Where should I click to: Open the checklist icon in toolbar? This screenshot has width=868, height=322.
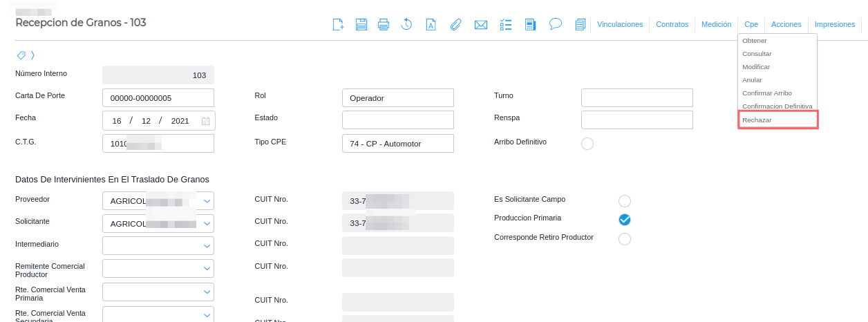[x=505, y=25]
